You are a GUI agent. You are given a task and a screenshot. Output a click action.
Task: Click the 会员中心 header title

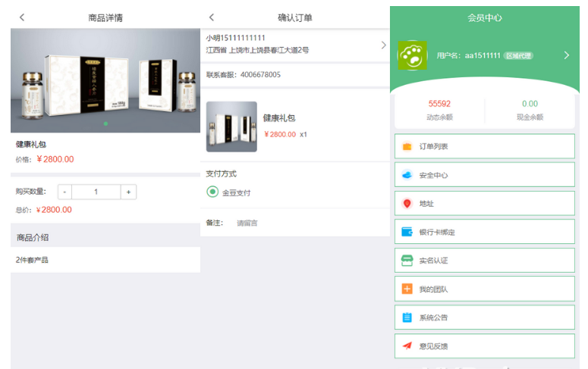pos(485,18)
